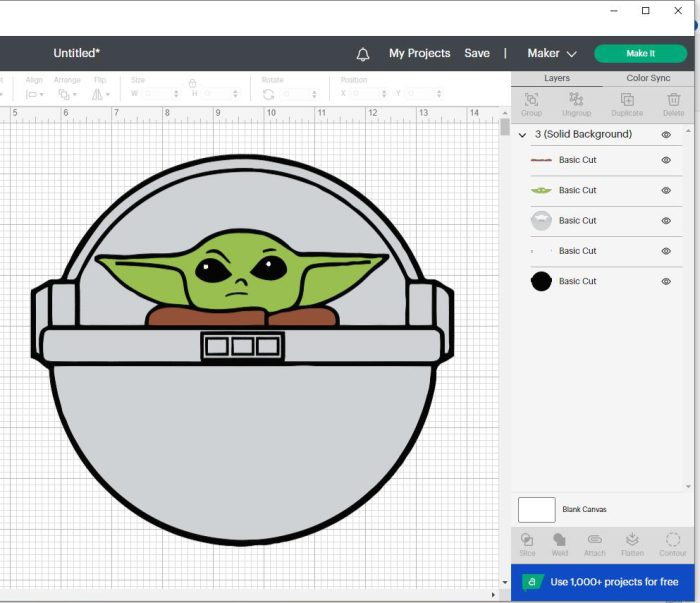Select the brown layer thumbnail
Image resolution: width=700 pixels, height=603 pixels.
[541, 160]
